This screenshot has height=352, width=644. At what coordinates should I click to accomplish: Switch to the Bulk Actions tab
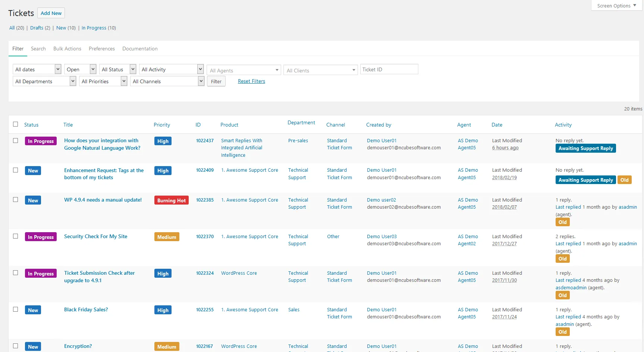(x=67, y=49)
